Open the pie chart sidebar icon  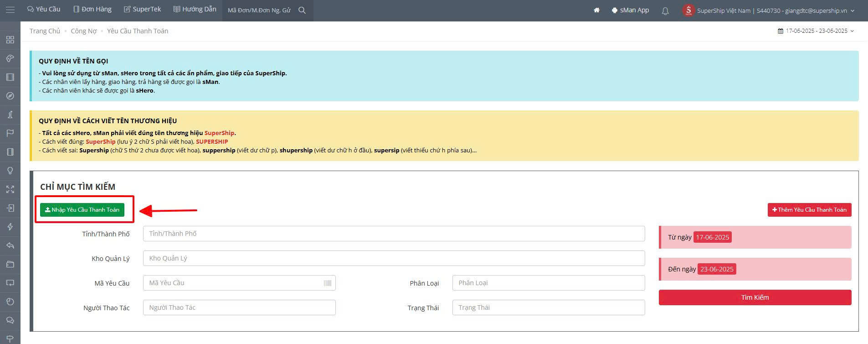(10, 302)
